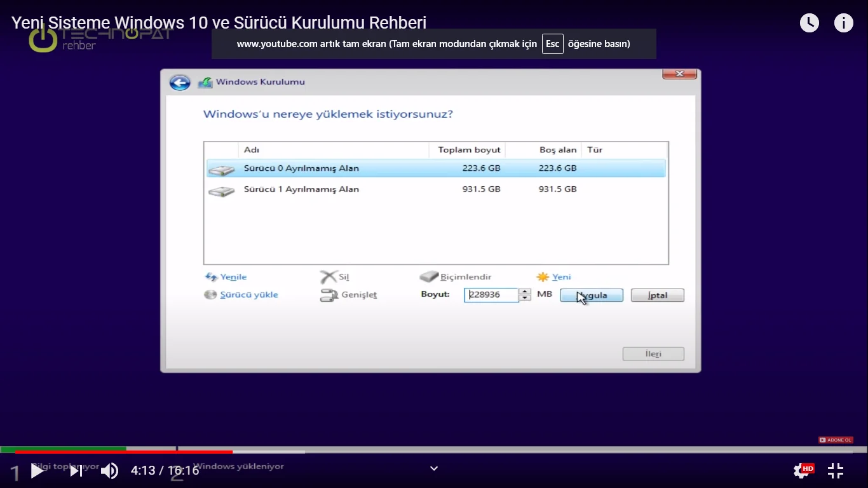This screenshot has width=868, height=488.
Task: Click Sürücü 0 total size 223.6 GB
Action: pos(482,168)
